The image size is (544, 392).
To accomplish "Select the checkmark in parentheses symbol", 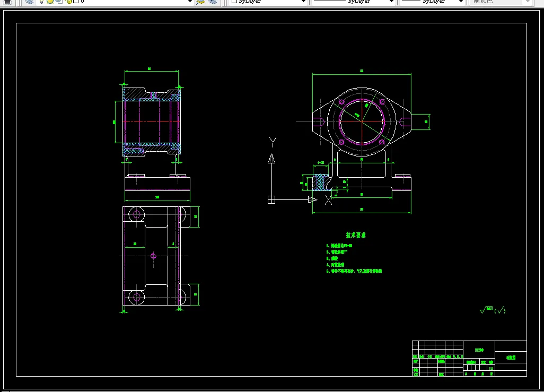I will point(500,310).
